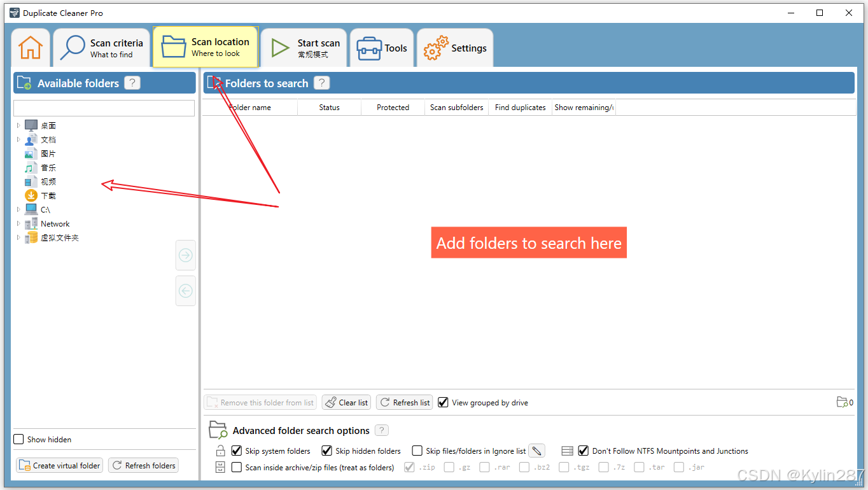Select the C:\ computer icon

31,209
